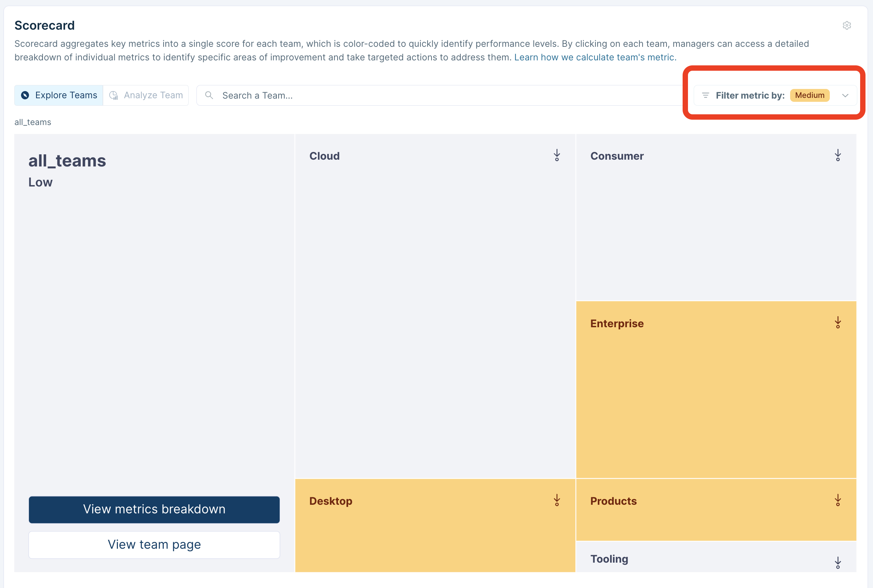
Task: Click the all_teams breadcrumb
Action: tap(33, 122)
